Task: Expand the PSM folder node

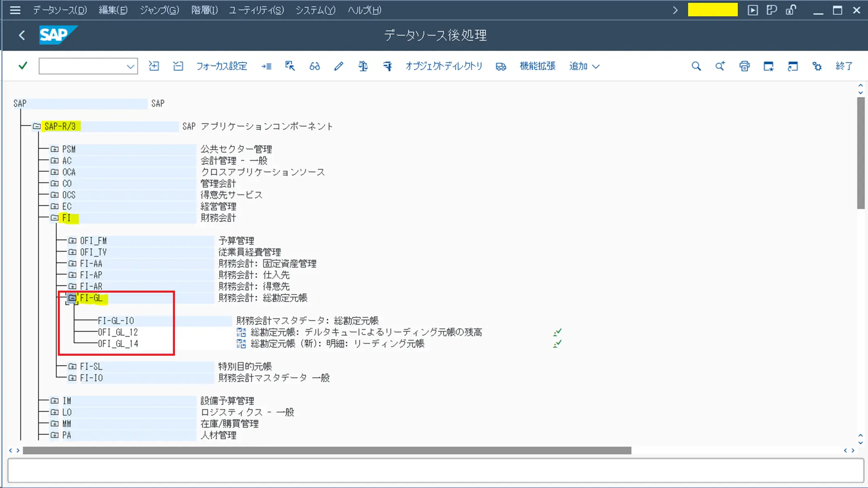Action: pos(55,149)
